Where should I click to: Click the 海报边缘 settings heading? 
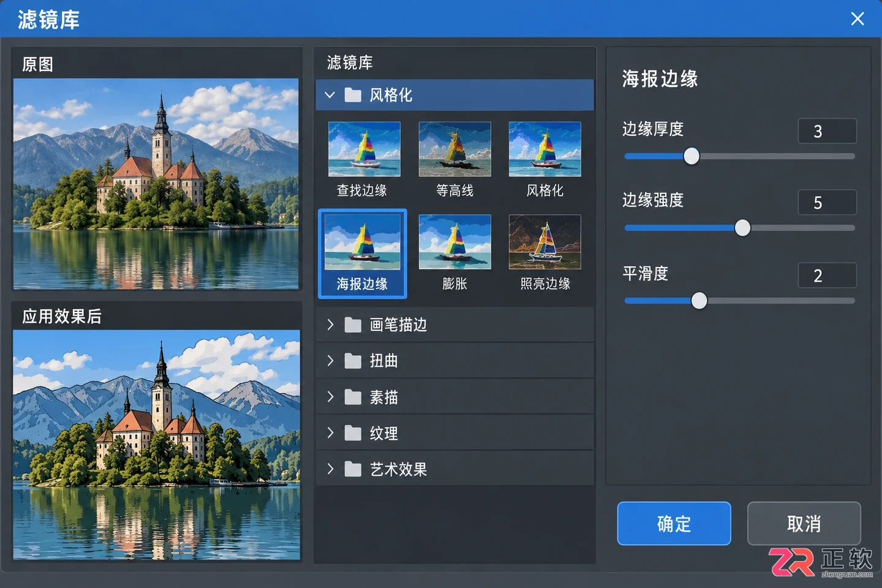click(660, 79)
